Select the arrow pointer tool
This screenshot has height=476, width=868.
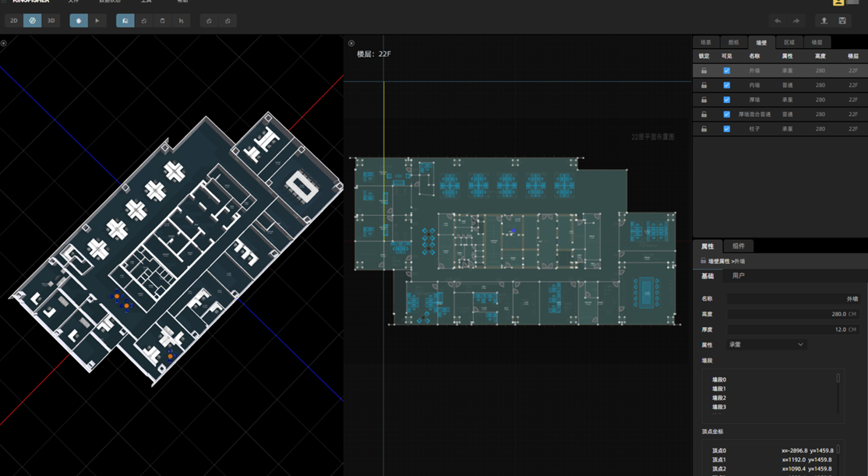pos(97,20)
